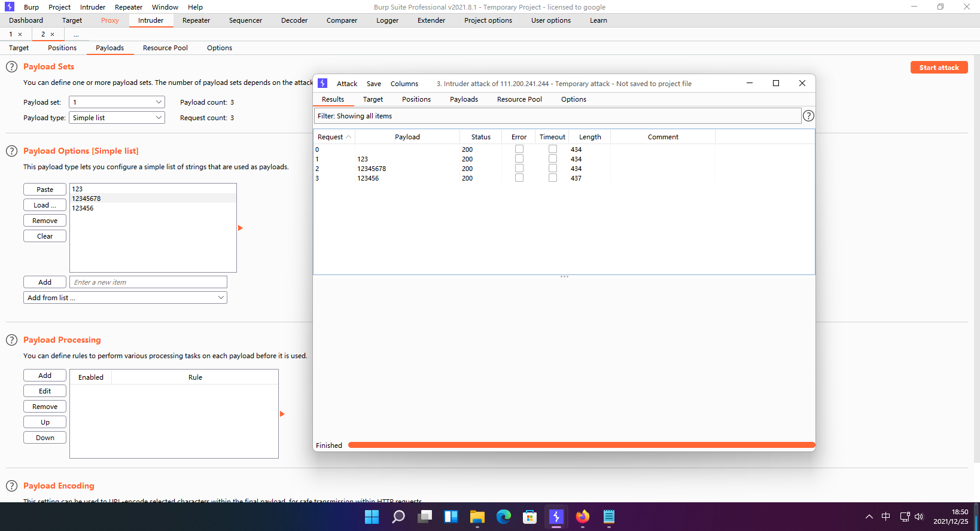Open Payload Encoding help icon

[11, 486]
